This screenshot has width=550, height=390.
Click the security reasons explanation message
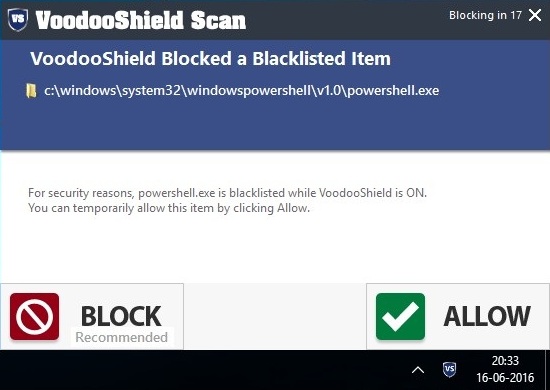pos(227,193)
